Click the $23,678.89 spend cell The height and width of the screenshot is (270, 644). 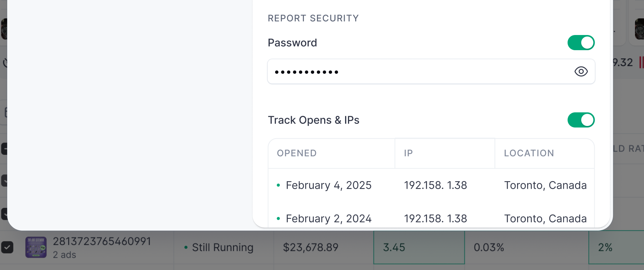pyautogui.click(x=310, y=247)
